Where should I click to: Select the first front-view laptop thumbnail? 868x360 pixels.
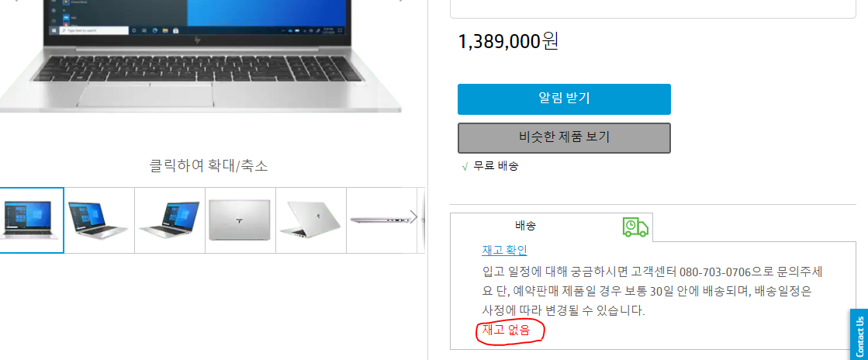31,220
